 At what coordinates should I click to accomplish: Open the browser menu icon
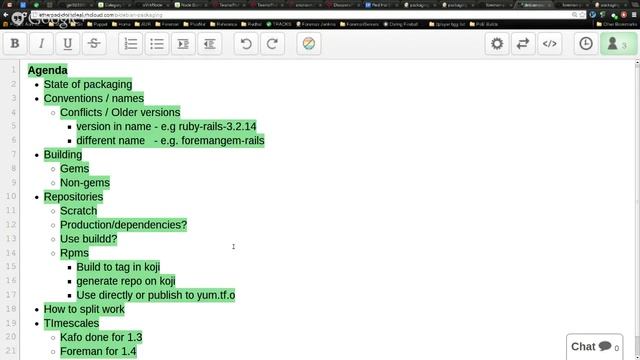[634, 15]
